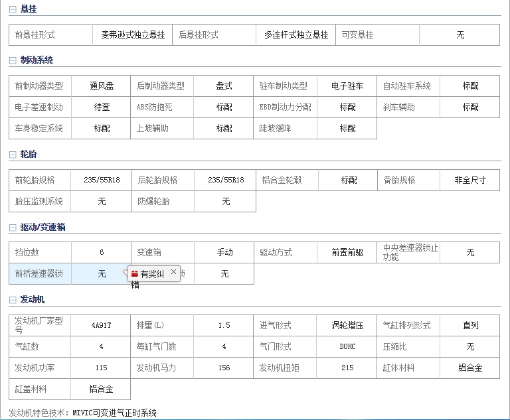Click the 麦弗逊式独立悬挂 value cell

point(133,35)
